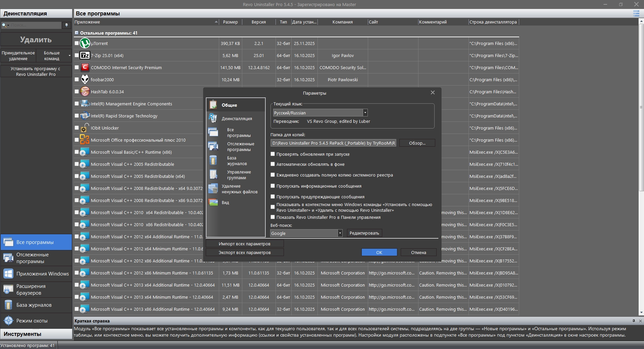Toggle daily full registry backup checkbox

273,175
